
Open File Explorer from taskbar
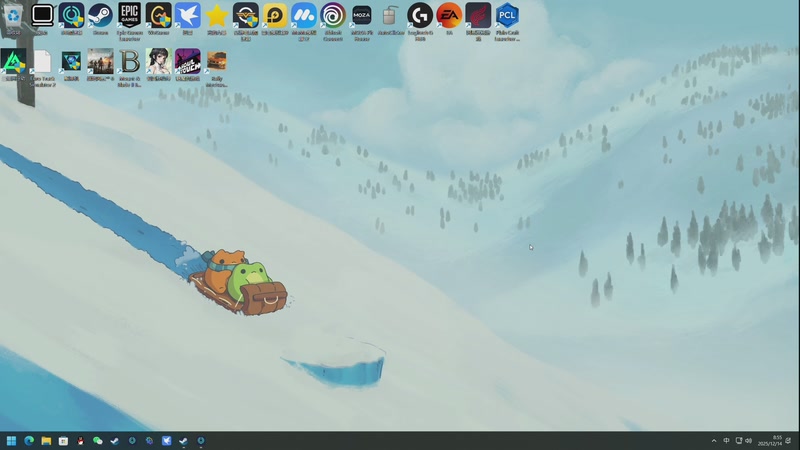(46, 441)
